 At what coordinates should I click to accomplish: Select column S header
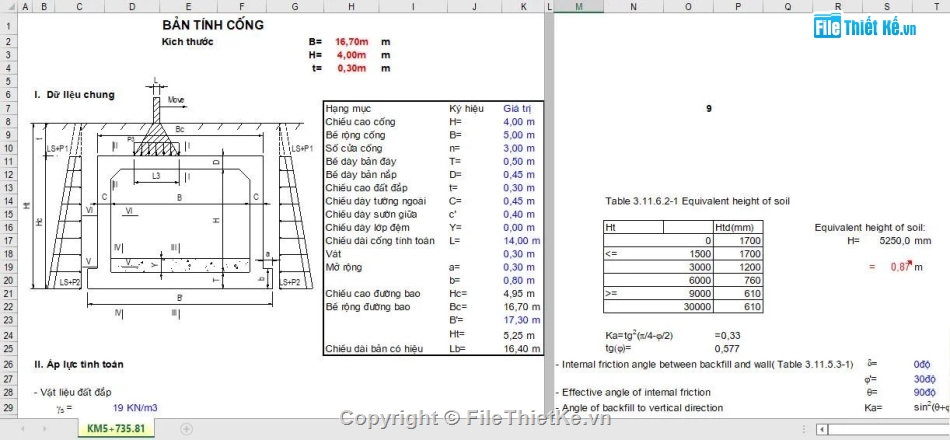pos(887,7)
